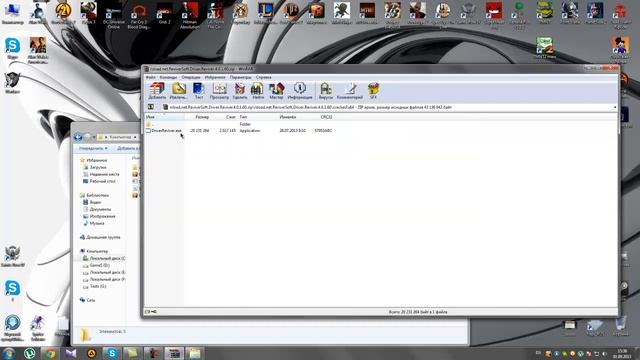Select Изображения library in Explorer
This screenshot has height=360, width=640.
coord(99,216)
